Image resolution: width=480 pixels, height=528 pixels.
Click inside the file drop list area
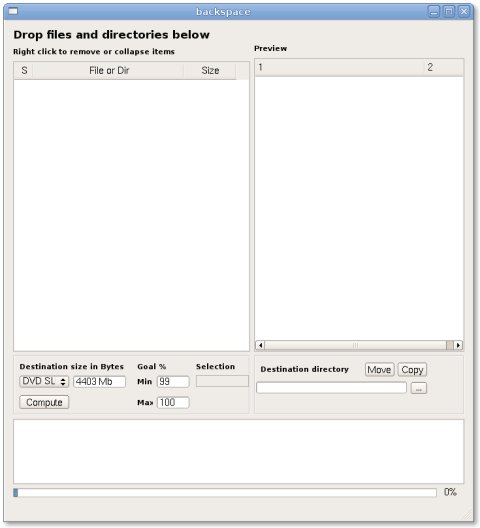coord(131,215)
